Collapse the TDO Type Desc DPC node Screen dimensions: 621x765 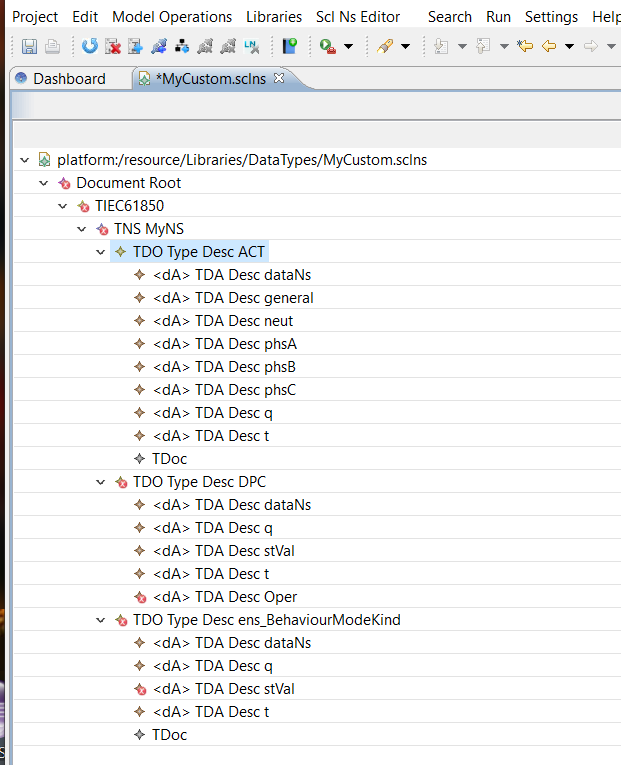[x=100, y=482]
